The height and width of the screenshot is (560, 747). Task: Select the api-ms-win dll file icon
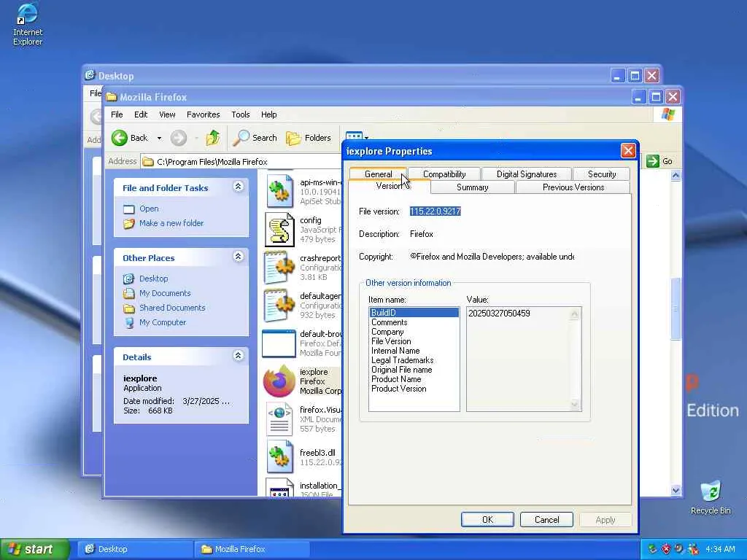point(279,191)
